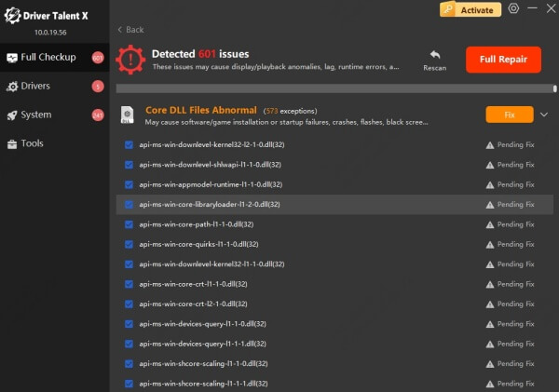Click warning triangle for core-crt-l2-1-0 row
This screenshot has height=392, width=559.
[490, 304]
